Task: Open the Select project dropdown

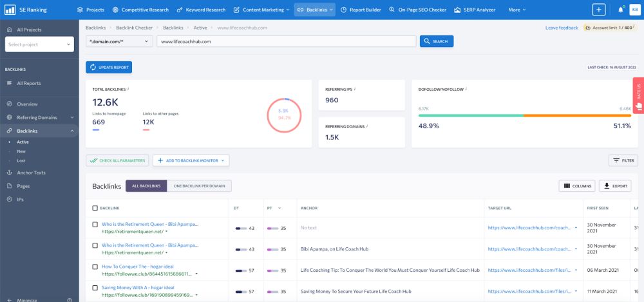Action: point(39,44)
